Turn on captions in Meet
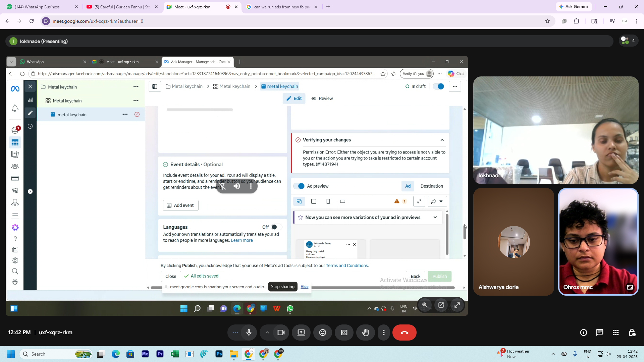The image size is (644, 362). (x=344, y=333)
